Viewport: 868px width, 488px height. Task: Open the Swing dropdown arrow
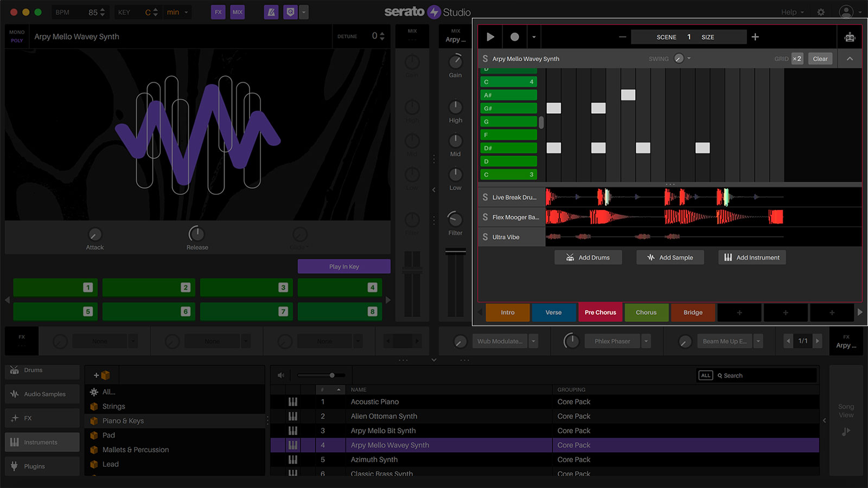tap(689, 59)
